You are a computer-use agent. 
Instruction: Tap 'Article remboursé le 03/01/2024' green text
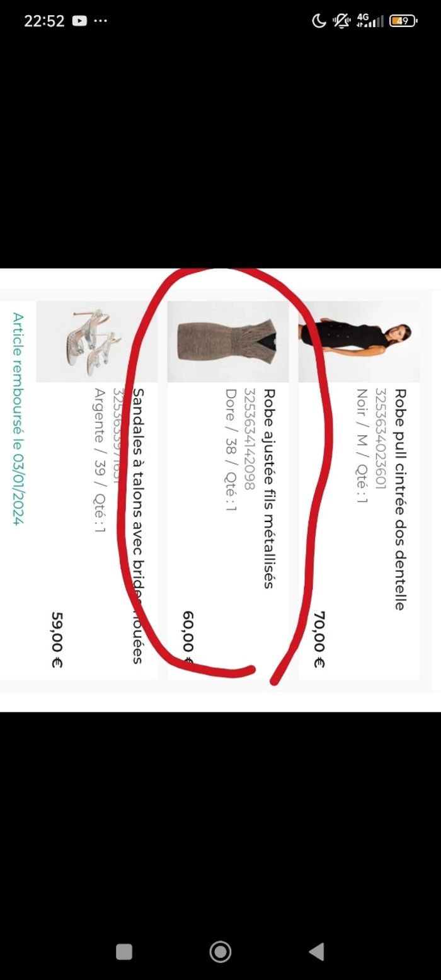18,419
